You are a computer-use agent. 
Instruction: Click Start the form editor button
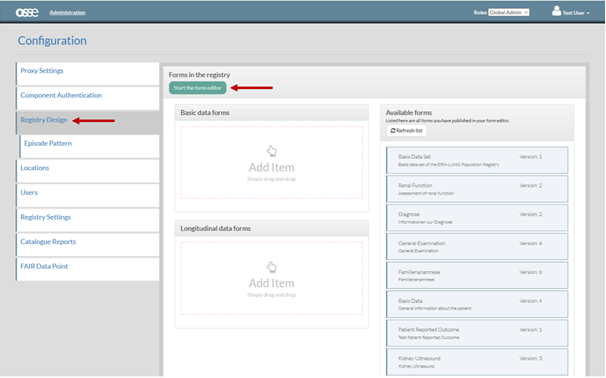pyautogui.click(x=197, y=88)
